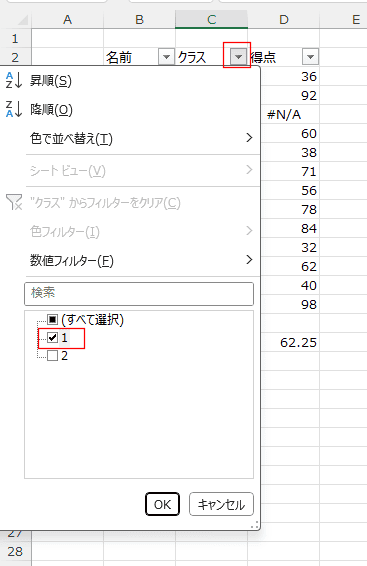Open the 名前 column filter dropdown

pyautogui.click(x=166, y=57)
